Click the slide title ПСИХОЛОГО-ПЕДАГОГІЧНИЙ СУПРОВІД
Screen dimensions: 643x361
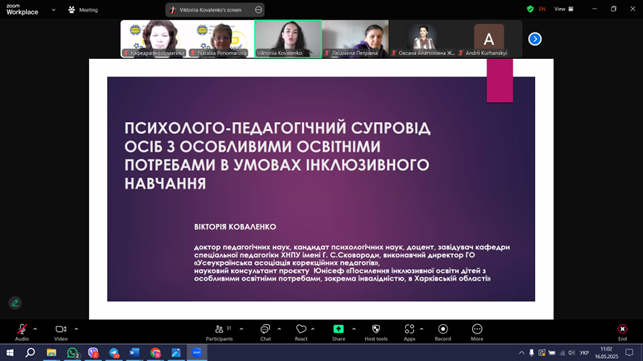point(278,128)
